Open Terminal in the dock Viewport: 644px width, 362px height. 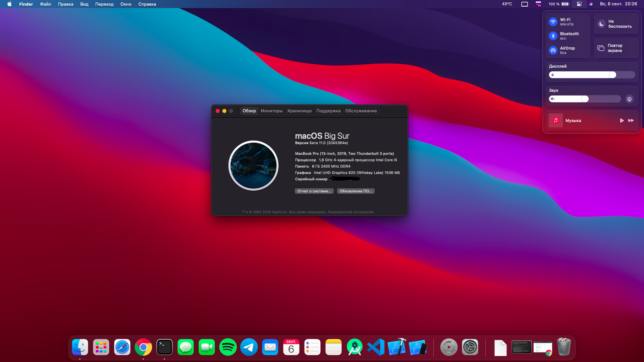[x=164, y=347]
